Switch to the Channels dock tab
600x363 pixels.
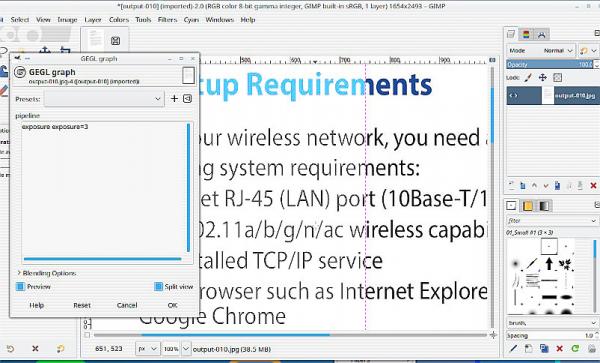click(526, 35)
